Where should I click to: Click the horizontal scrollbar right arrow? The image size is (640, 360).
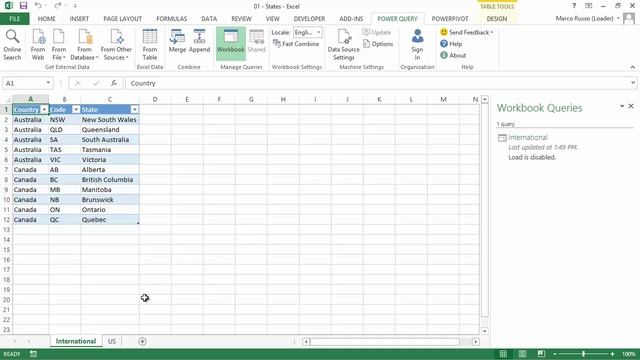pos(476,342)
